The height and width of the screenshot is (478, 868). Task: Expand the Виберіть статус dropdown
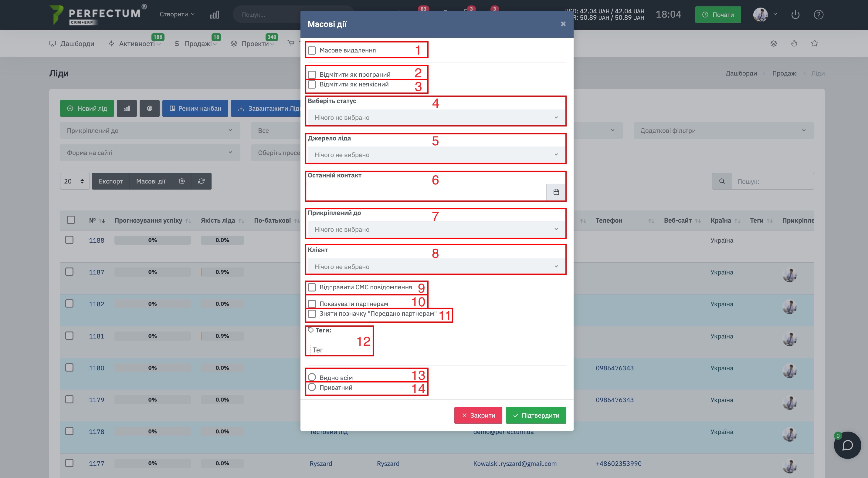coord(436,117)
